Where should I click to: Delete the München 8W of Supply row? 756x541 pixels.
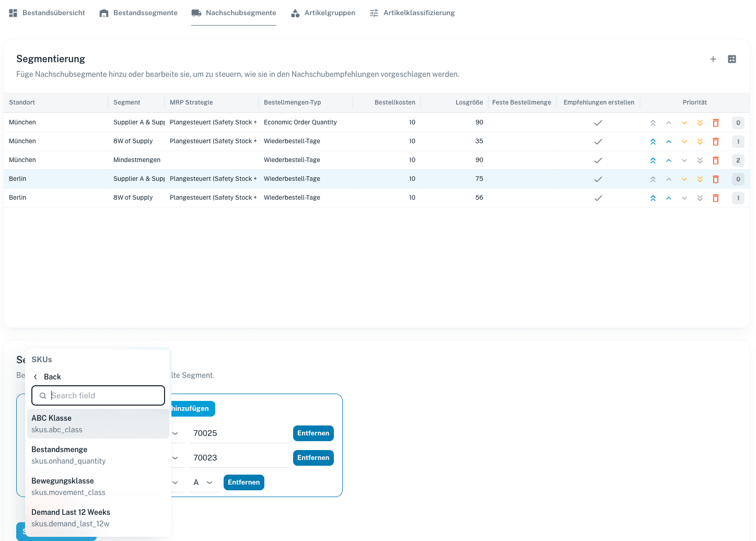(x=716, y=142)
